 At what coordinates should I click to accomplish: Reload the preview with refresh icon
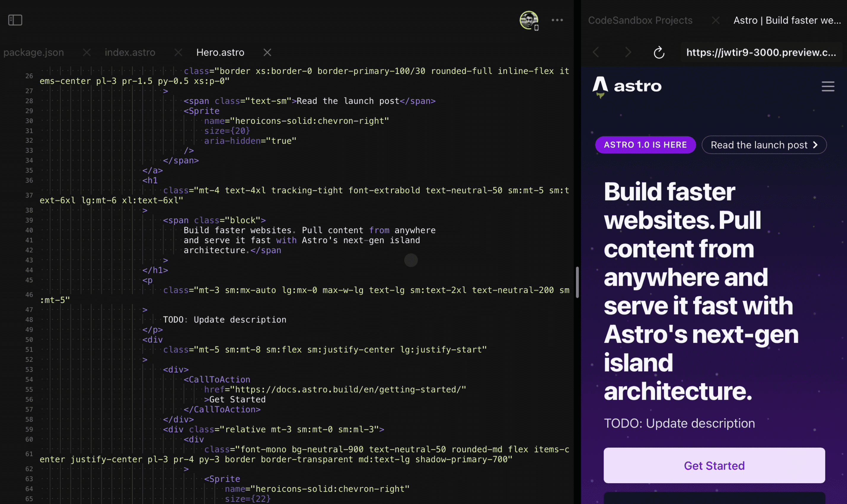coord(659,53)
